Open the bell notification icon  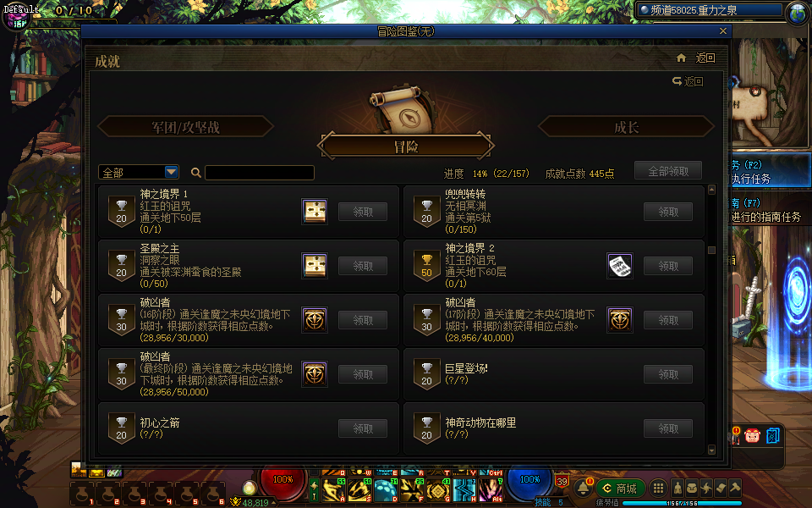[583, 488]
